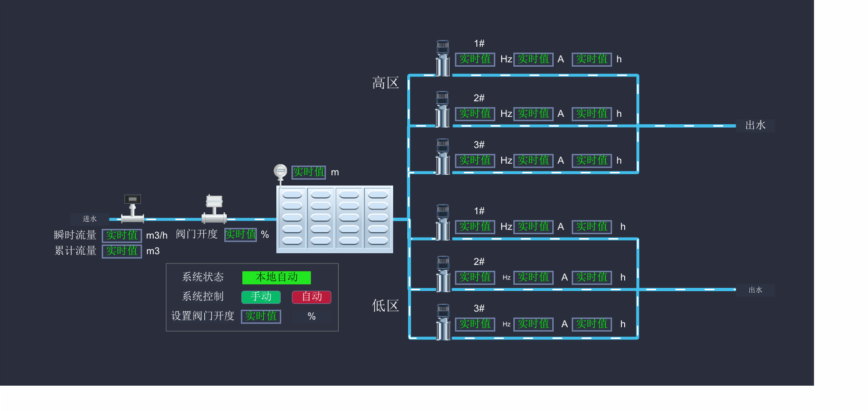Select high zone pump 1# icon
The image size is (868, 411).
coord(443,58)
